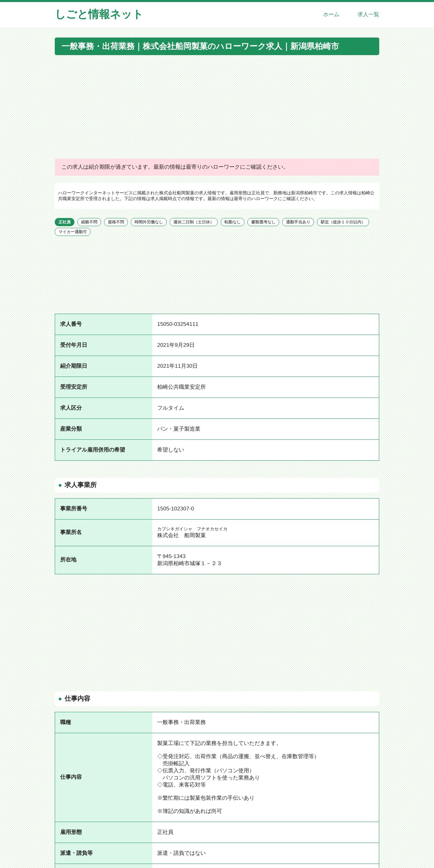This screenshot has width=434, height=868.
Task: Click the line ◇伝票入力、発行作業（パソコン使用）
Action: pyautogui.click(x=206, y=771)
